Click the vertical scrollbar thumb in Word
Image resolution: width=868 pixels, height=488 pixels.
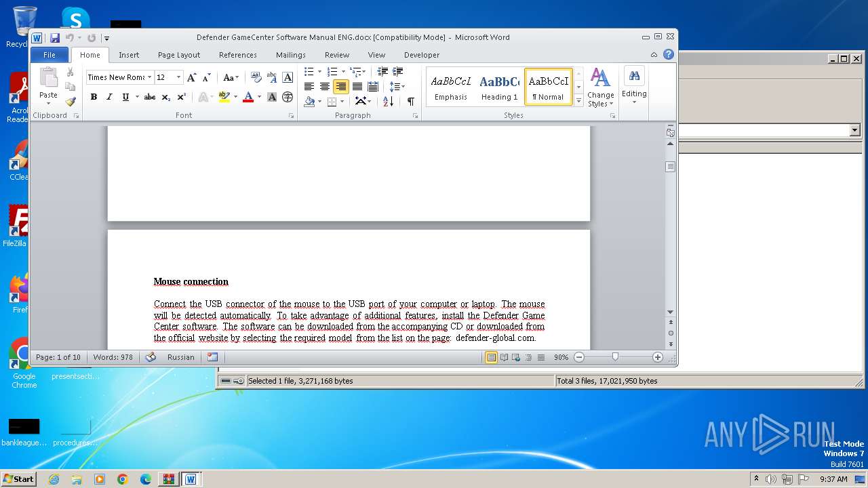(x=670, y=167)
